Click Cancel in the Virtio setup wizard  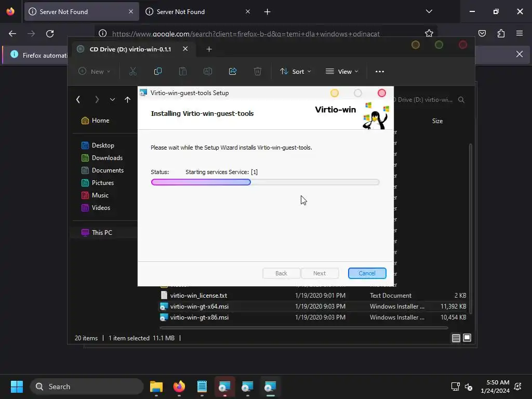(x=367, y=273)
